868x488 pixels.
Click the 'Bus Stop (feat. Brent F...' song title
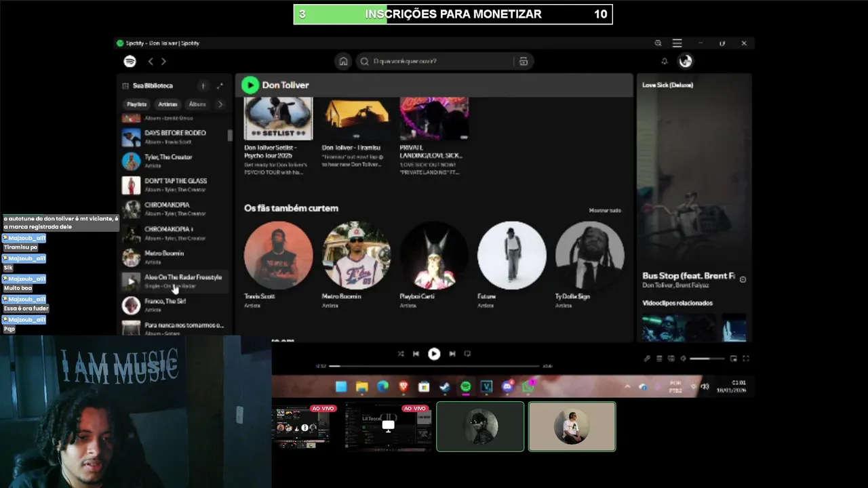[x=688, y=276]
